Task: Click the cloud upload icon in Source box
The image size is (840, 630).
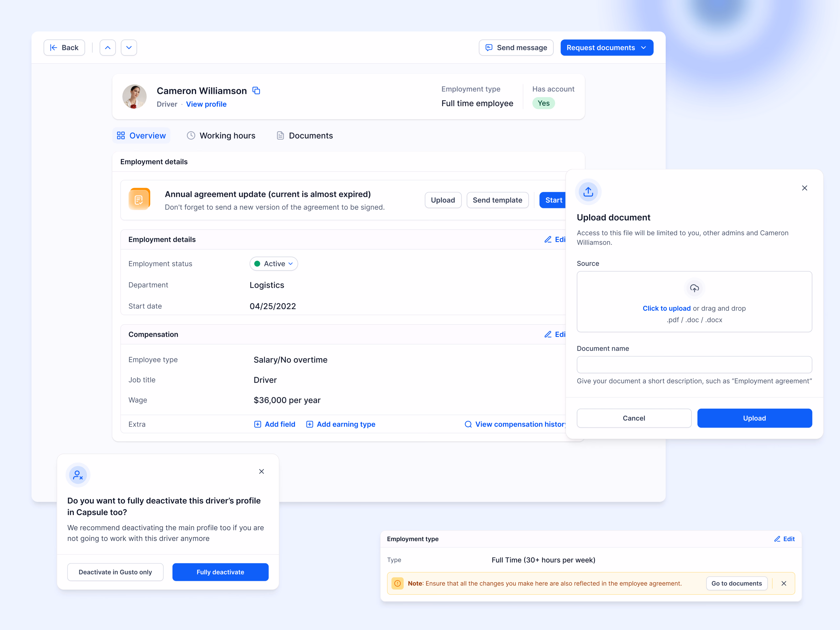Action: click(x=694, y=288)
